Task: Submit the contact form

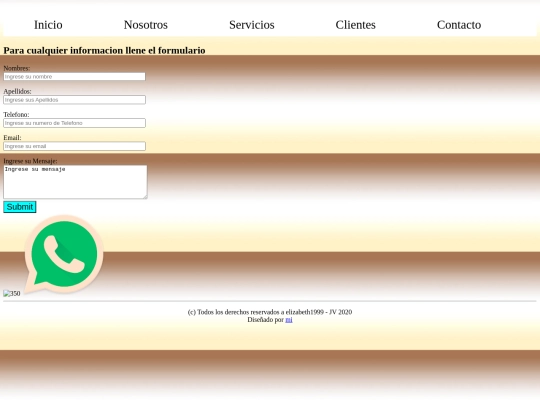Action: [x=20, y=207]
